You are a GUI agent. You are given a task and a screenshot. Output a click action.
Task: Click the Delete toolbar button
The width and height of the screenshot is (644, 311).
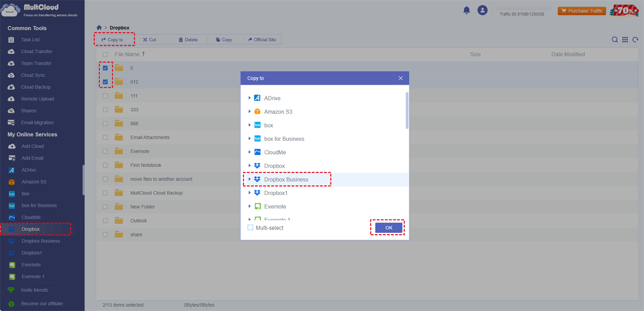pos(189,40)
